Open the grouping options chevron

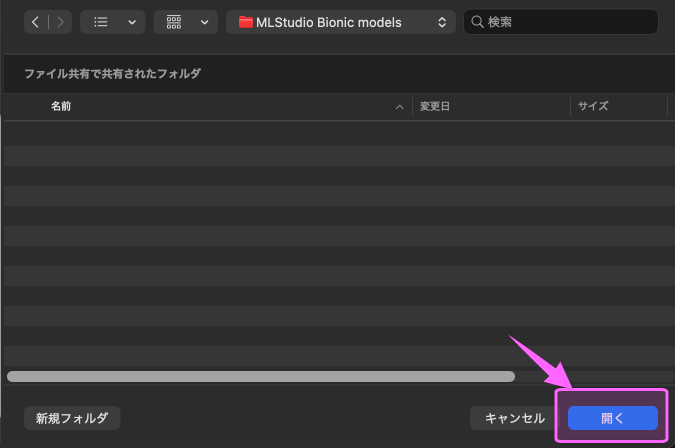click(x=204, y=22)
